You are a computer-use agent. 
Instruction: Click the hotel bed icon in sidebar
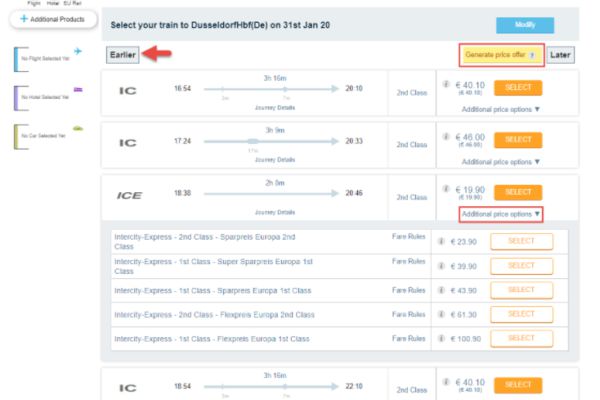78,90
